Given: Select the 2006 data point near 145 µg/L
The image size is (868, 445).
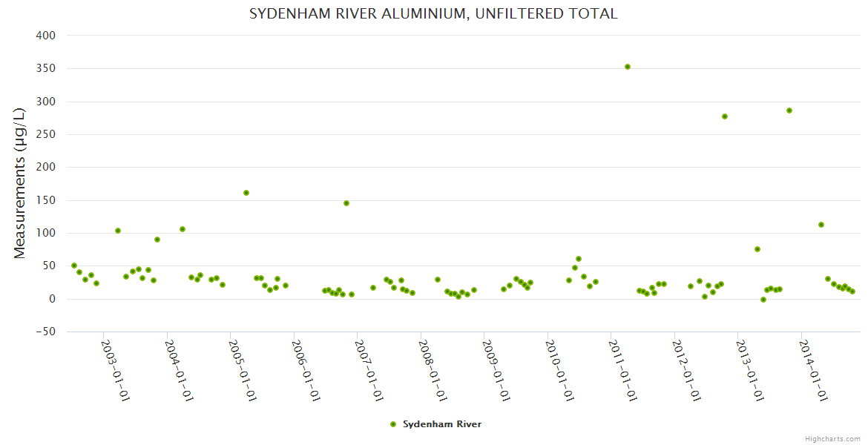Looking at the screenshot, I should click(346, 203).
